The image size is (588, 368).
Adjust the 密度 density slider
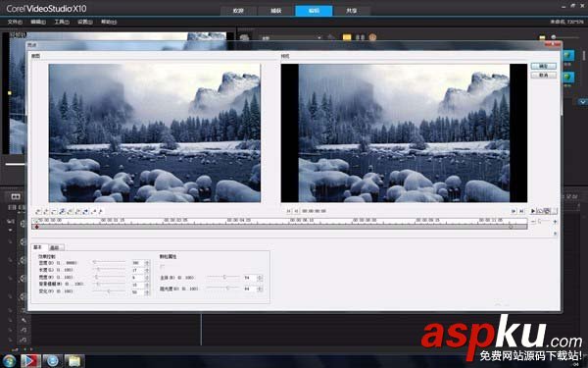click(109, 262)
